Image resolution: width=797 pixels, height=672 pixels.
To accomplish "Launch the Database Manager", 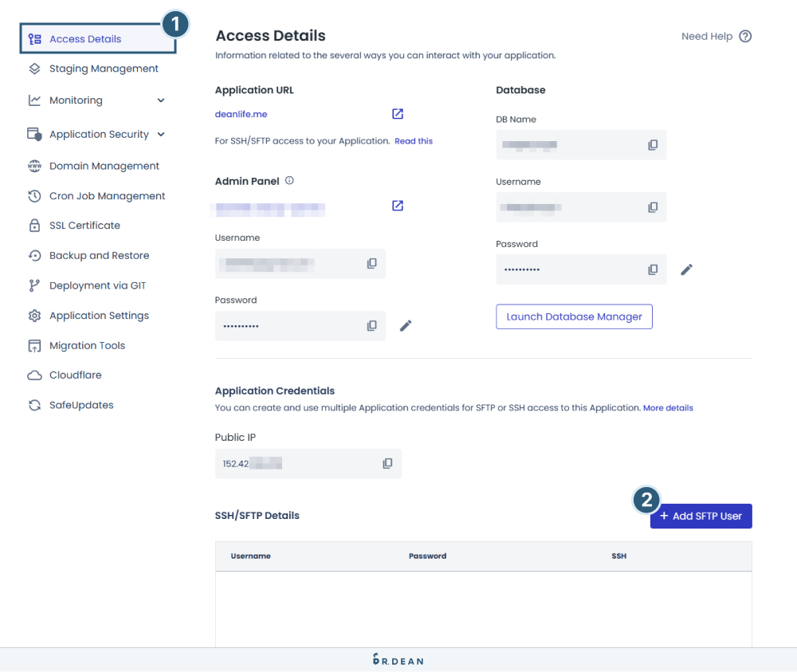I will pos(574,316).
